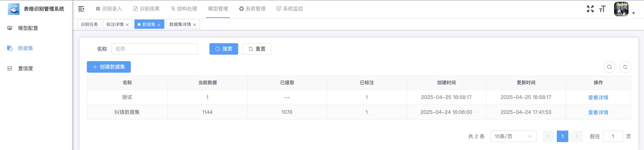Close the 标注详情 tab
This screenshot has height=150, width=644.
click(127, 25)
